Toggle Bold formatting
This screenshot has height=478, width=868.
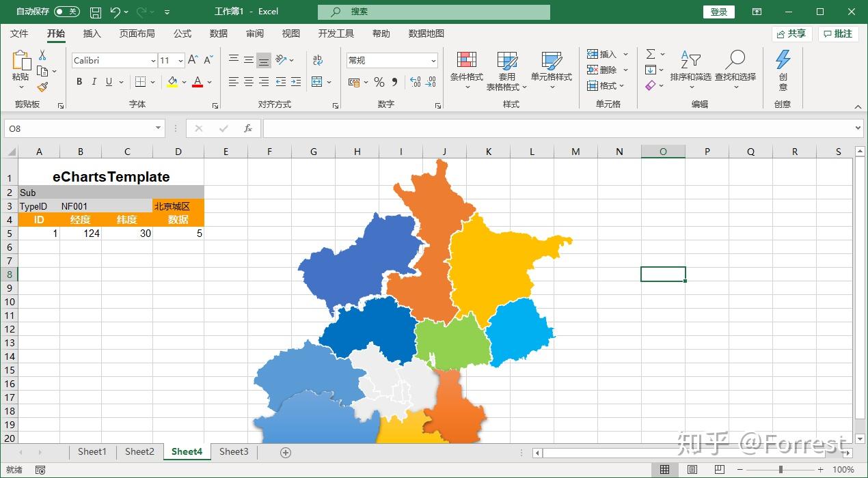click(79, 82)
